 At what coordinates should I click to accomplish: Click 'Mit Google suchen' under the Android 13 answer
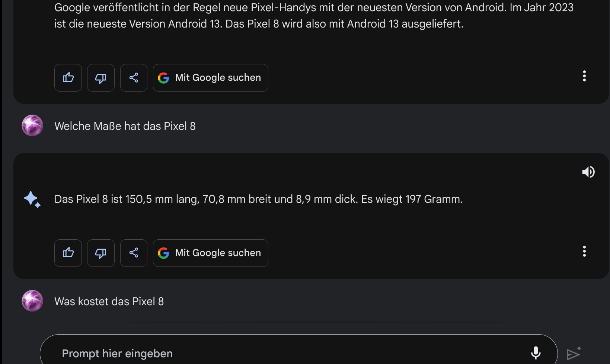tap(211, 78)
